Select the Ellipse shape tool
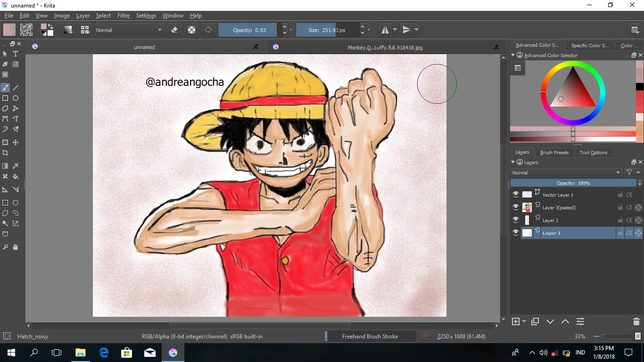 tap(16, 98)
